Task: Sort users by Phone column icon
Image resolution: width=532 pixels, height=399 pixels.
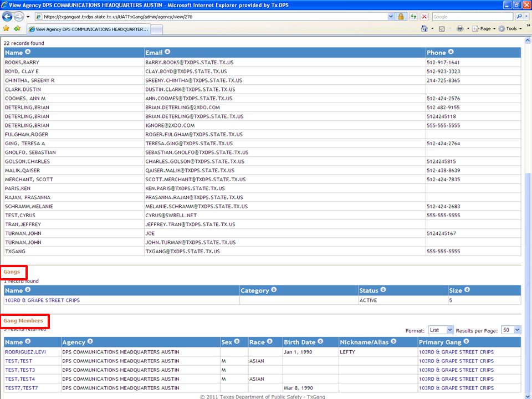Action: pyautogui.click(x=451, y=52)
